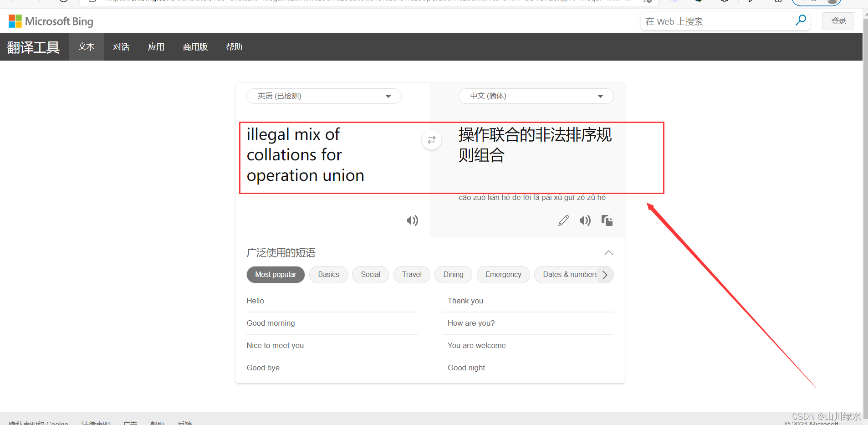Viewport: 868px width, 425px height.
Task: Click the pinyin transliteration line
Action: click(532, 197)
